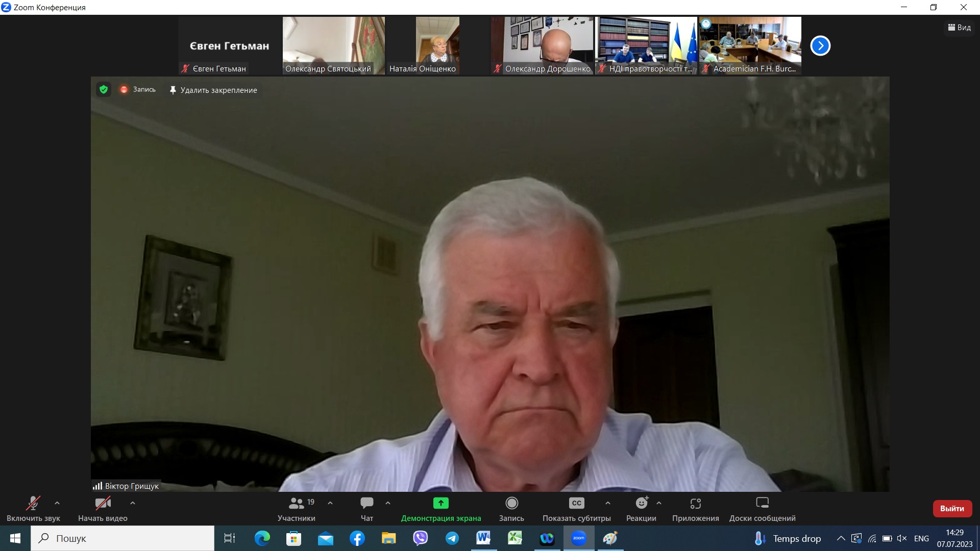Open the Apps (Приложения) icon
This screenshot has height=551, width=980.
point(695,504)
